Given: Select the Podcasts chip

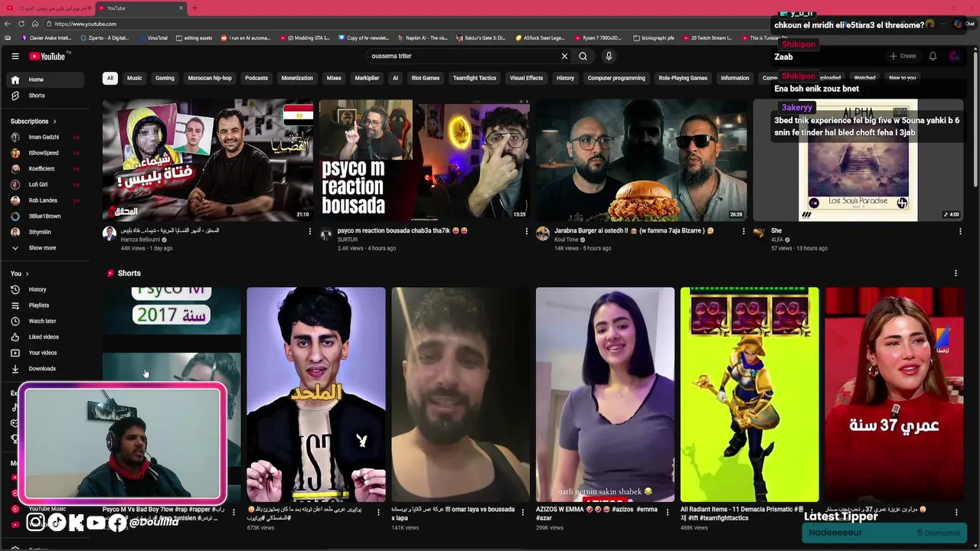Looking at the screenshot, I should (256, 78).
